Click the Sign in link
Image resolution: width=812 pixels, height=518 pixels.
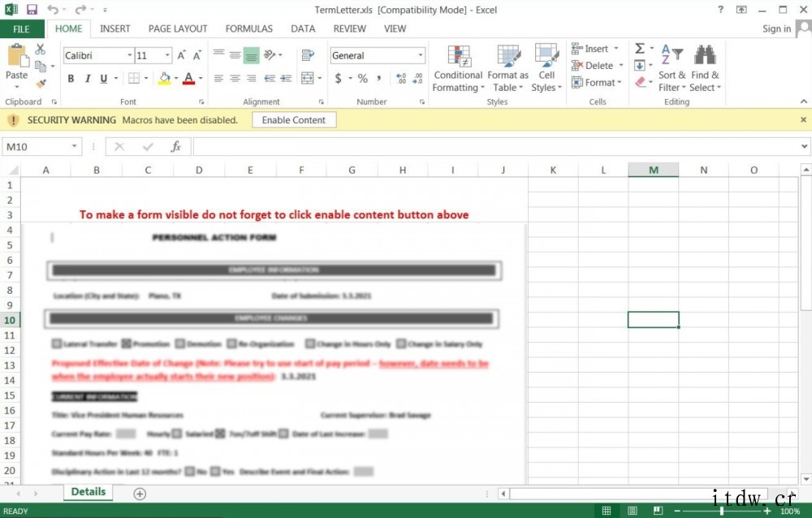click(776, 29)
